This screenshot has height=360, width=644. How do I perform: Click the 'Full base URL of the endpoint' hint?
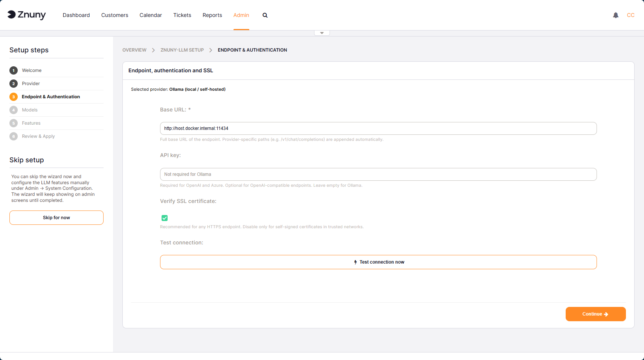click(272, 139)
